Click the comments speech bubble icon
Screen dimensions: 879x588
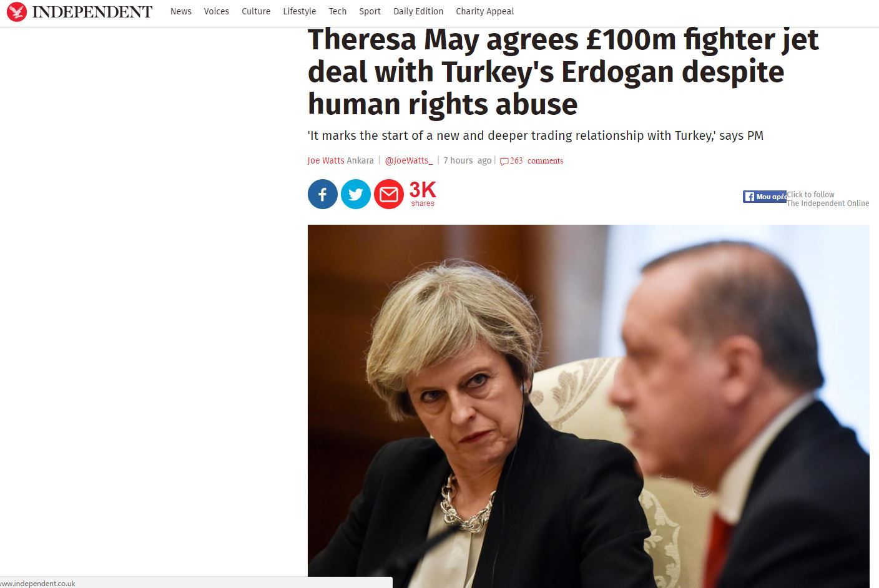[504, 161]
